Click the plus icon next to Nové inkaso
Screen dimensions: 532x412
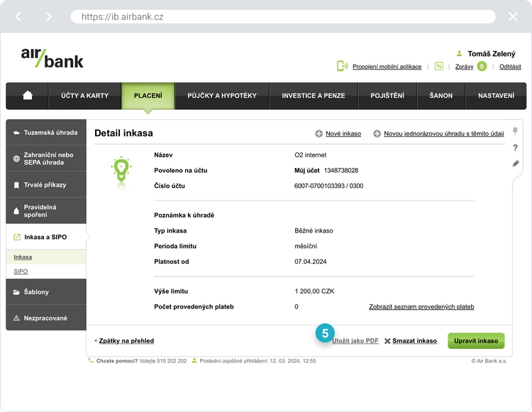(319, 133)
